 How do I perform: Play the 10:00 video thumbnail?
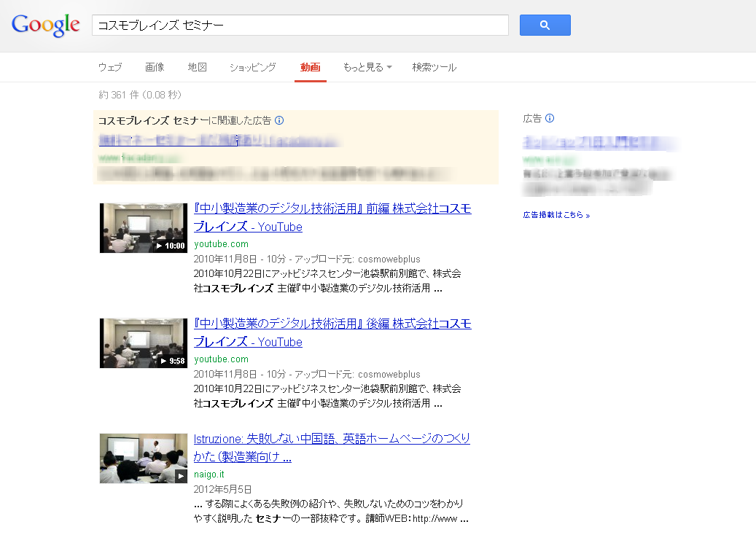[x=143, y=228]
